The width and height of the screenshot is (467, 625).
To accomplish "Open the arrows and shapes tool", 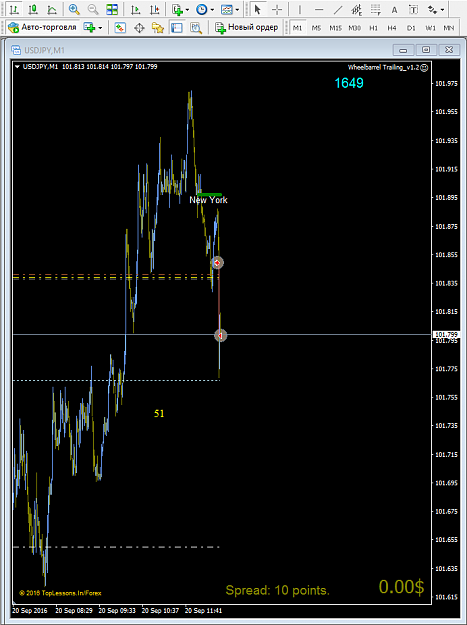I will tap(432, 9).
